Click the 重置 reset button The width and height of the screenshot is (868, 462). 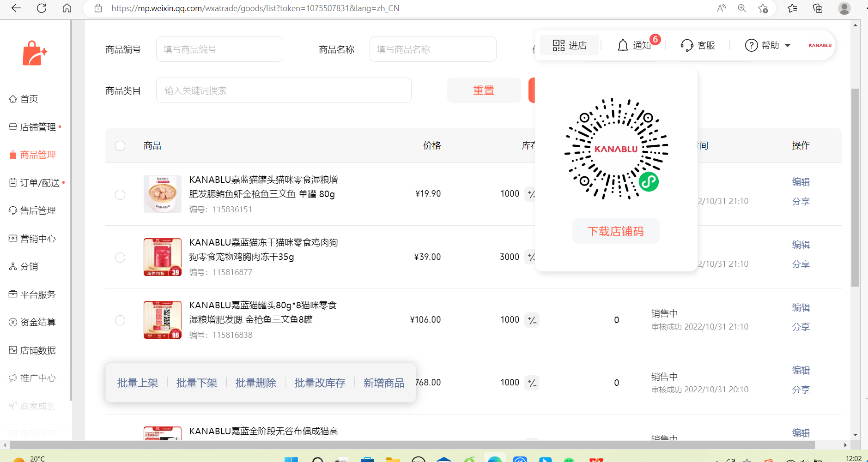click(484, 90)
